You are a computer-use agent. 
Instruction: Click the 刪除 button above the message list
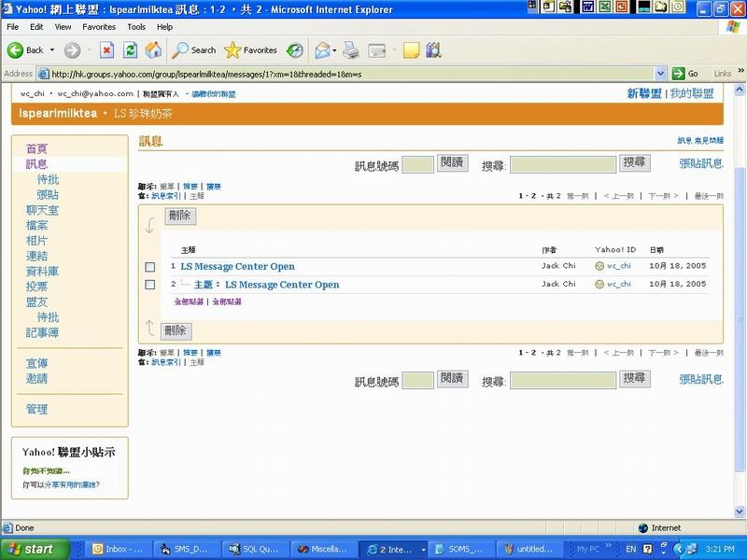pyautogui.click(x=180, y=216)
